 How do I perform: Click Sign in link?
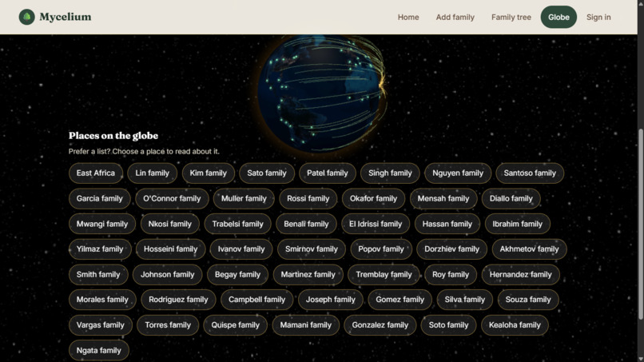[x=598, y=18]
